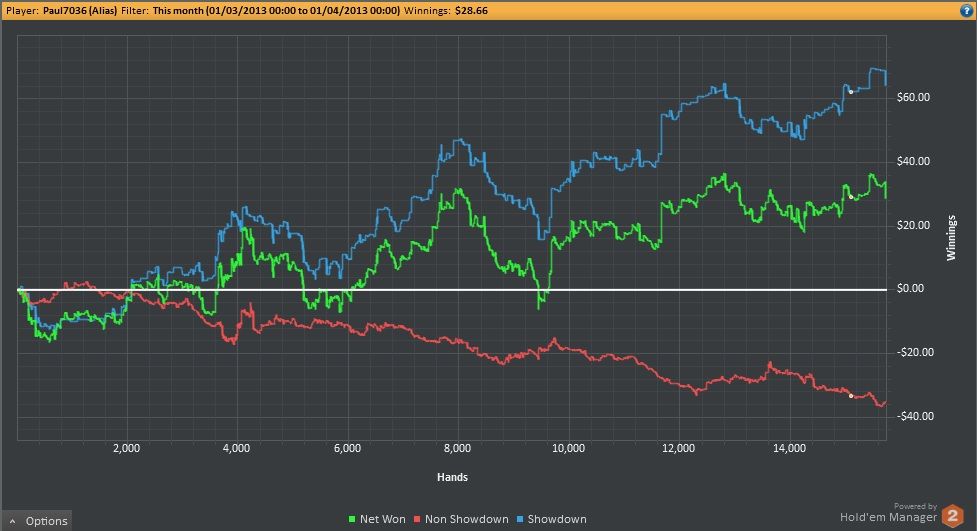Click the data point marker on Non Showdown line

[851, 396]
